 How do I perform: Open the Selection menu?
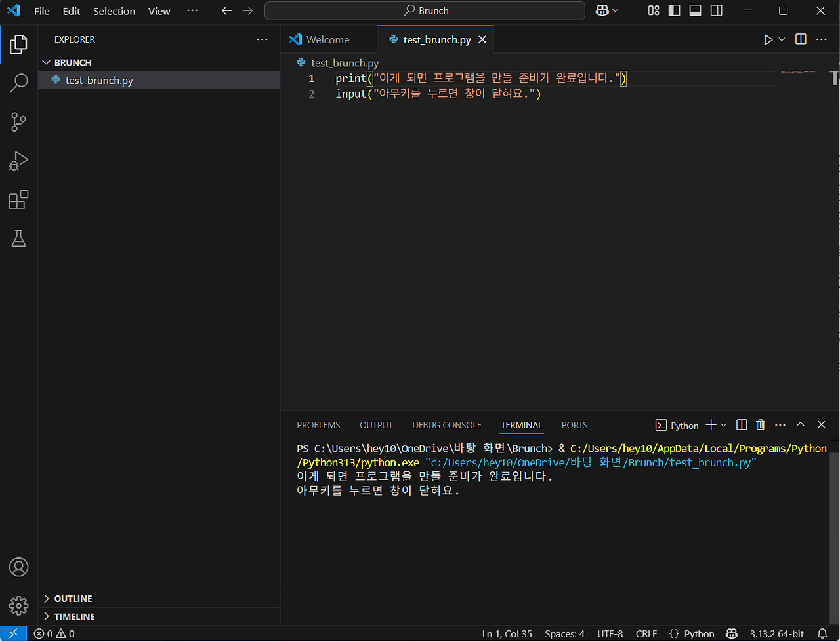click(x=114, y=11)
